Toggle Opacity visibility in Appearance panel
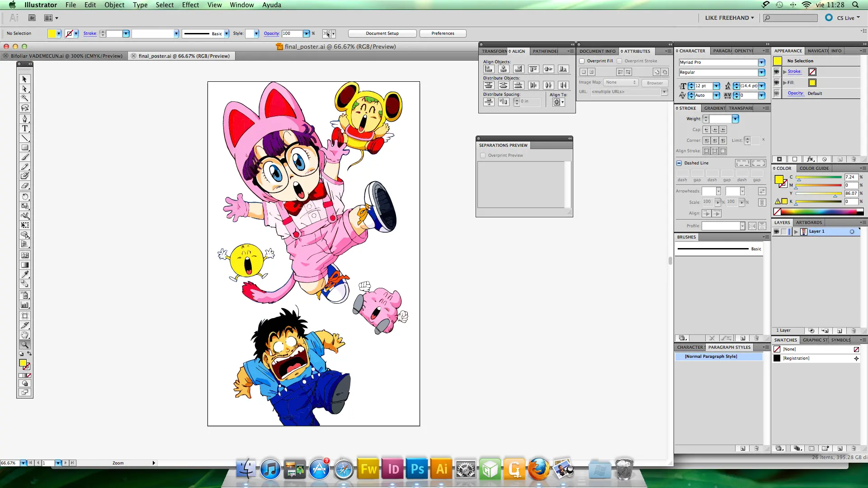Image resolution: width=868 pixels, height=488 pixels. [x=777, y=94]
